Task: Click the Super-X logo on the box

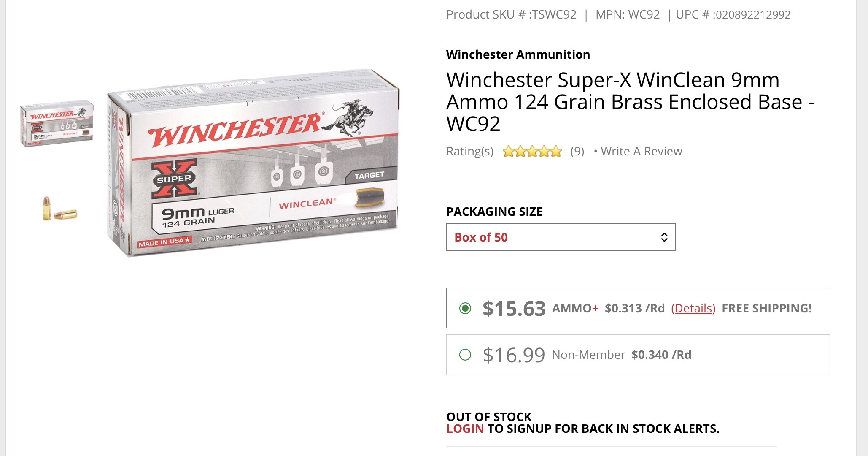Action: tap(174, 179)
